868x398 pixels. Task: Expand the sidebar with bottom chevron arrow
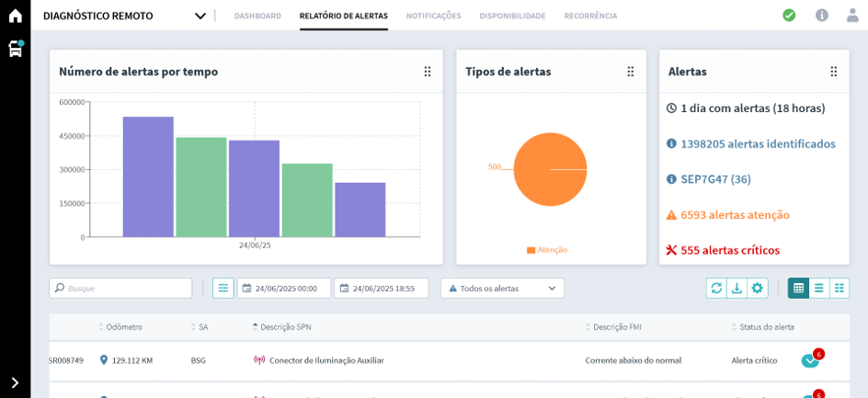click(x=15, y=382)
